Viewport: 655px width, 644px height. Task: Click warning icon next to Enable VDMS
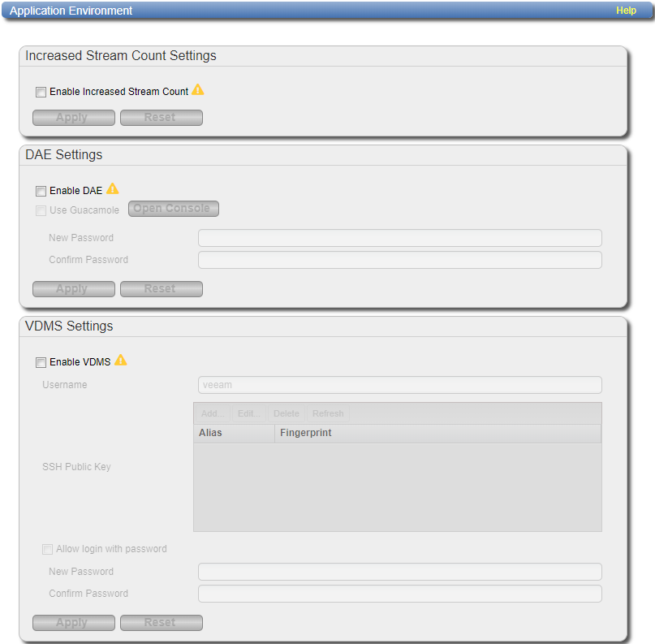pos(120,361)
